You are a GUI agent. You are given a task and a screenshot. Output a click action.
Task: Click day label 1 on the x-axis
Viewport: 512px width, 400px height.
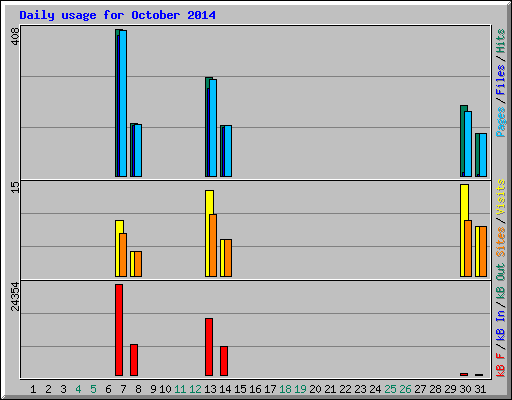pyautogui.click(x=33, y=389)
